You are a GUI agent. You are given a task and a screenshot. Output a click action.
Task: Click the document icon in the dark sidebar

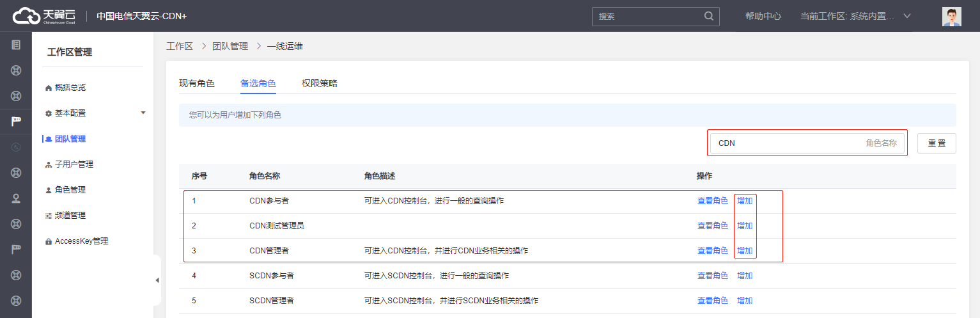pos(16,45)
